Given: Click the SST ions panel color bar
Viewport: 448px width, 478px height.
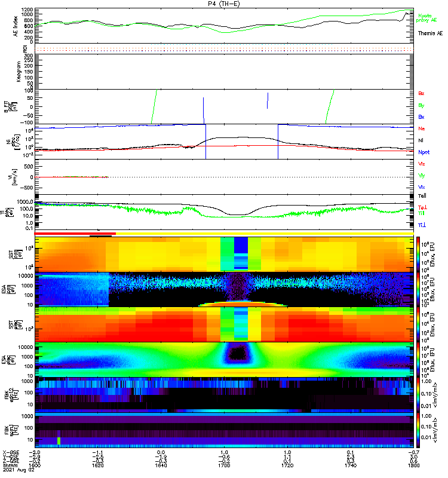Looking at the screenshot, I should pyautogui.click(x=418, y=253).
